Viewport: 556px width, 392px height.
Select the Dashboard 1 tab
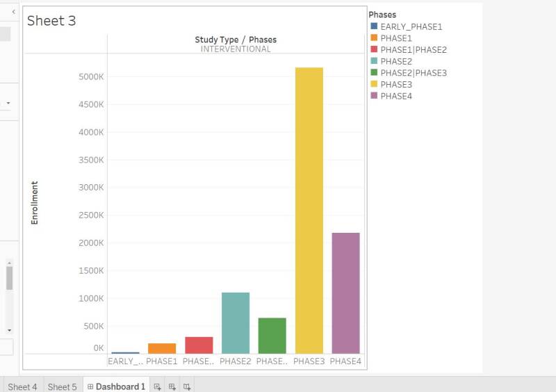click(x=116, y=386)
